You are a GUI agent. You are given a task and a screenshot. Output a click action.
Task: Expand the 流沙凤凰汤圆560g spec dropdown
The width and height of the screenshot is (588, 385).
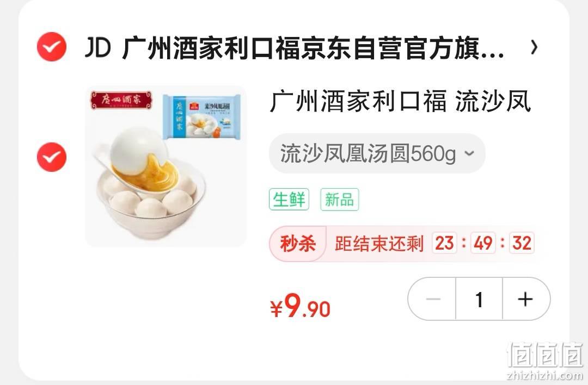[x=377, y=153]
